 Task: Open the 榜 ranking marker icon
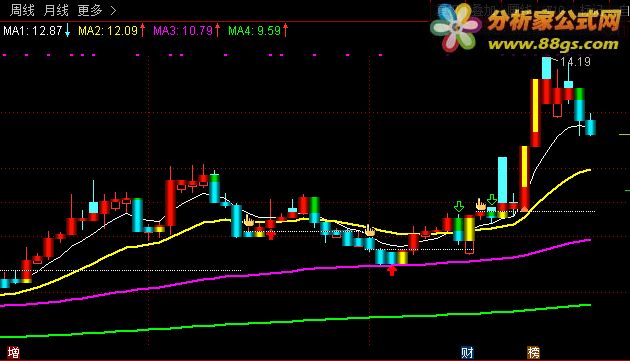(x=533, y=353)
